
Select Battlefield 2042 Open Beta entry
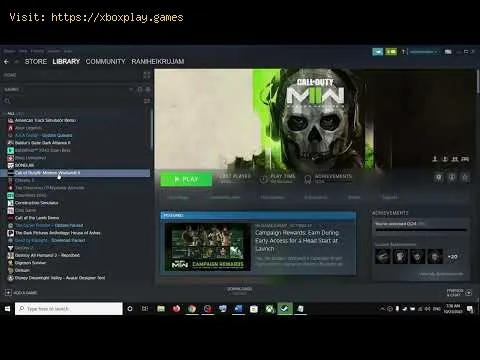(43, 150)
